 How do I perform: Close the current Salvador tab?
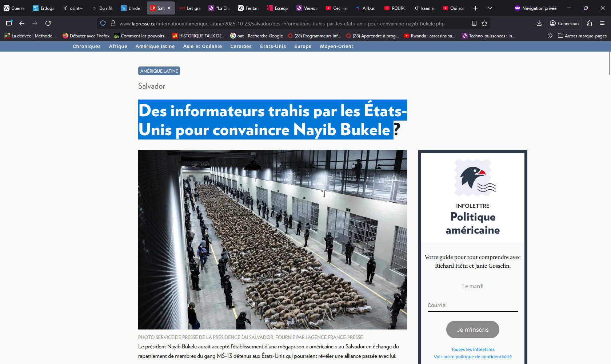[169, 8]
